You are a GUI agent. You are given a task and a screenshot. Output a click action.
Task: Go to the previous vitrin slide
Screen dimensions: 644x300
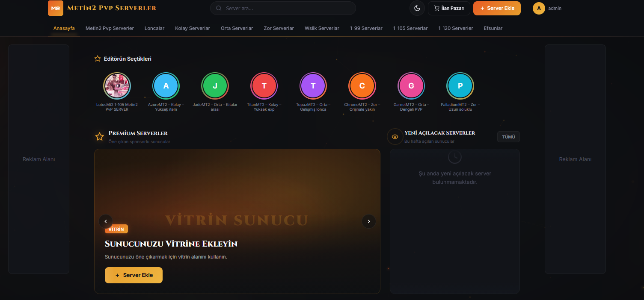[x=106, y=221]
